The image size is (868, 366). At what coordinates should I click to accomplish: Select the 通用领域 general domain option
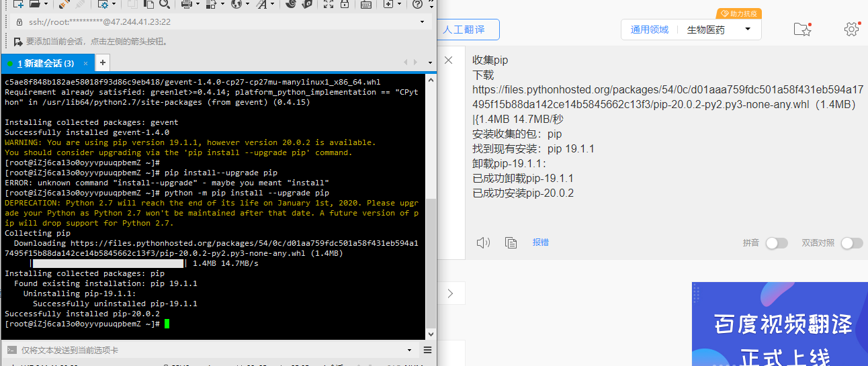649,30
